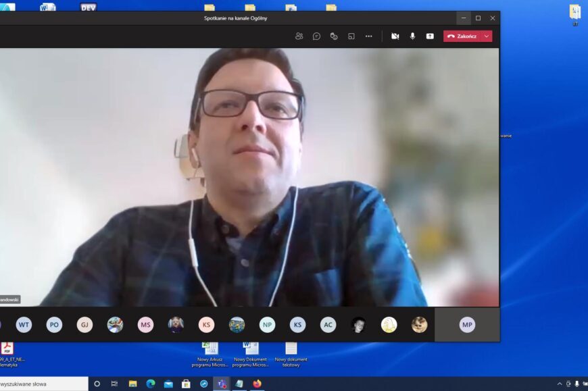
Task: Click the red Zakończ button to leave
Action: 463,36
